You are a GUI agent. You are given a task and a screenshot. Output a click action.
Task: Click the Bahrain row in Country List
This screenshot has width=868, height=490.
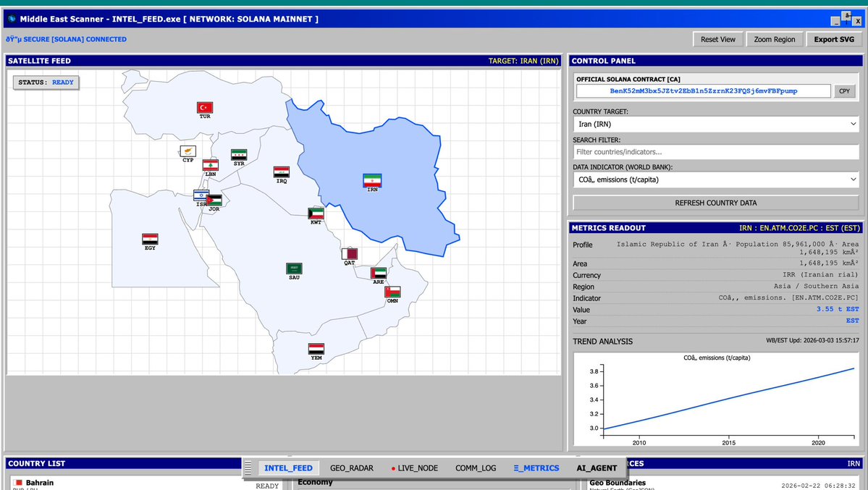pos(146,484)
